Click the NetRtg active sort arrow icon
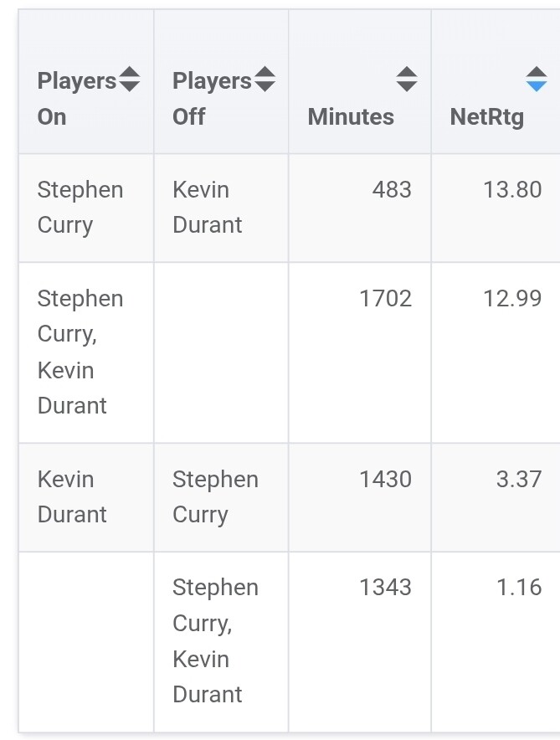 (537, 80)
